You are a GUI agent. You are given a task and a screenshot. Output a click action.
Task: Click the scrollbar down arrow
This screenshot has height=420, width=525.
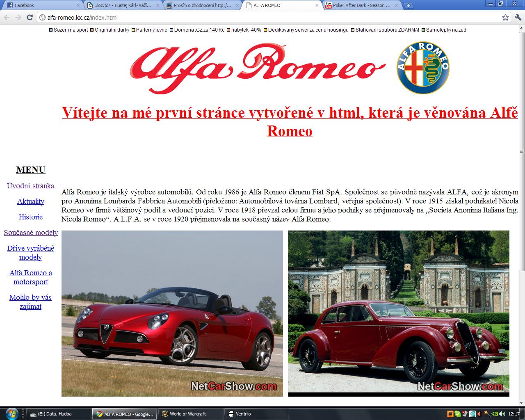point(522,403)
